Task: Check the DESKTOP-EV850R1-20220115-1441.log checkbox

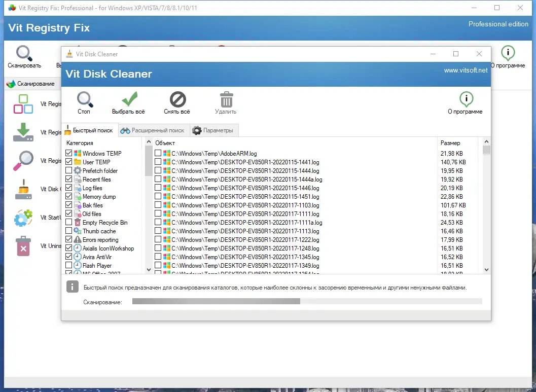Action: (x=158, y=162)
